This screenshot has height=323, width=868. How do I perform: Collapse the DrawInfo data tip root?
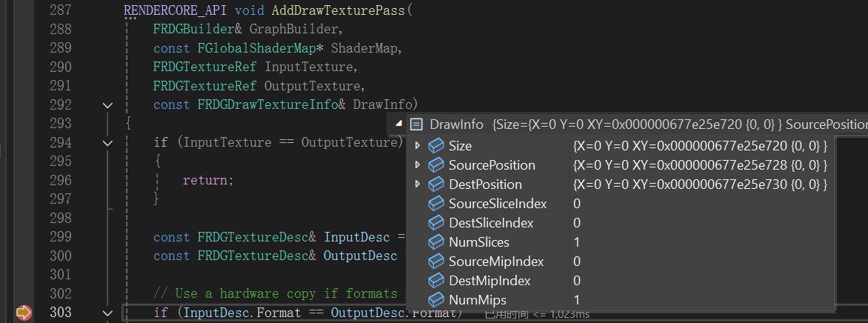click(x=400, y=124)
